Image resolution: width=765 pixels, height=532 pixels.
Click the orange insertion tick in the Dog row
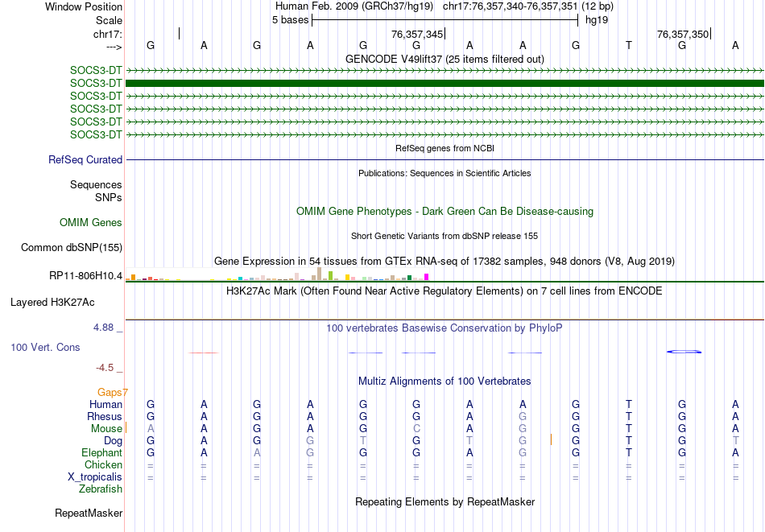tap(552, 439)
